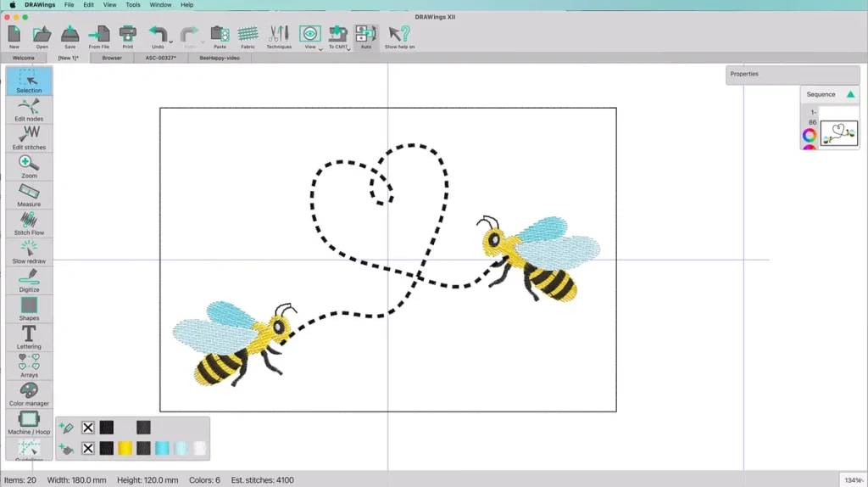Switch to the [New 1]* tab
Image resolution: width=868 pixels, height=487 pixels.
click(68, 59)
